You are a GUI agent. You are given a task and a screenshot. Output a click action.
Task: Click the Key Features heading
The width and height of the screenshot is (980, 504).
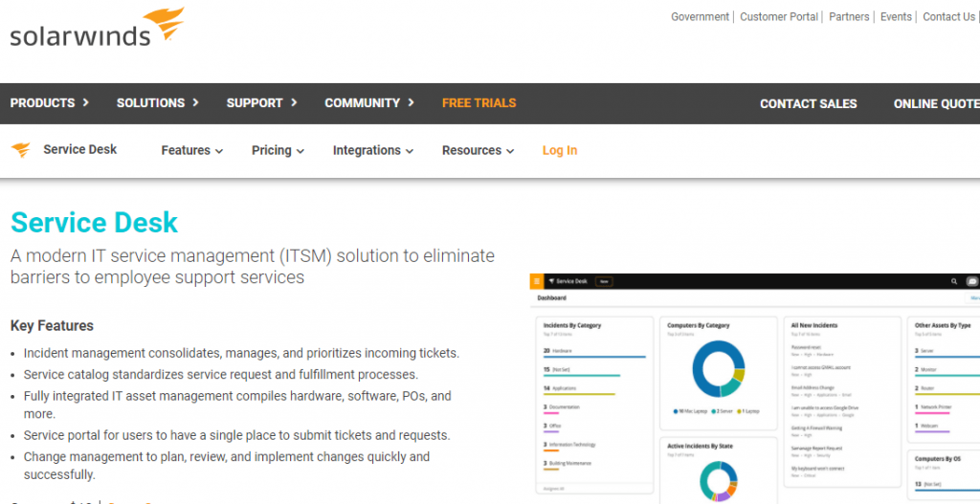tap(52, 326)
